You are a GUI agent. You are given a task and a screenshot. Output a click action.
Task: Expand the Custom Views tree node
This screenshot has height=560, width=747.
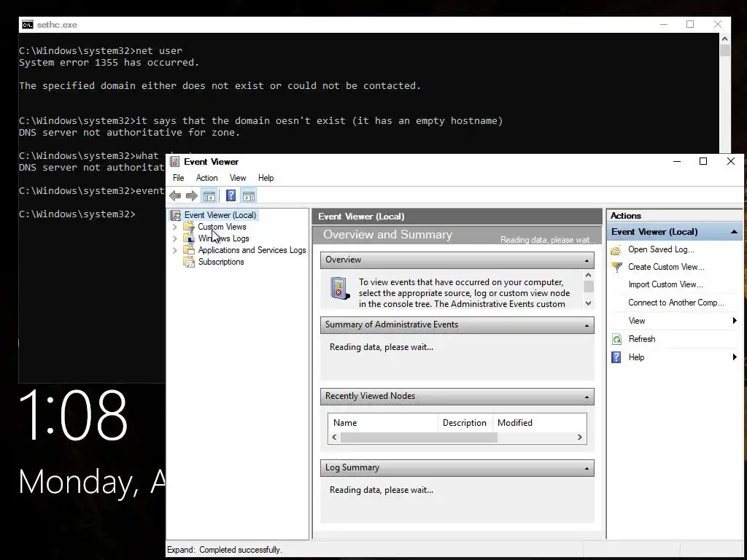(x=175, y=227)
